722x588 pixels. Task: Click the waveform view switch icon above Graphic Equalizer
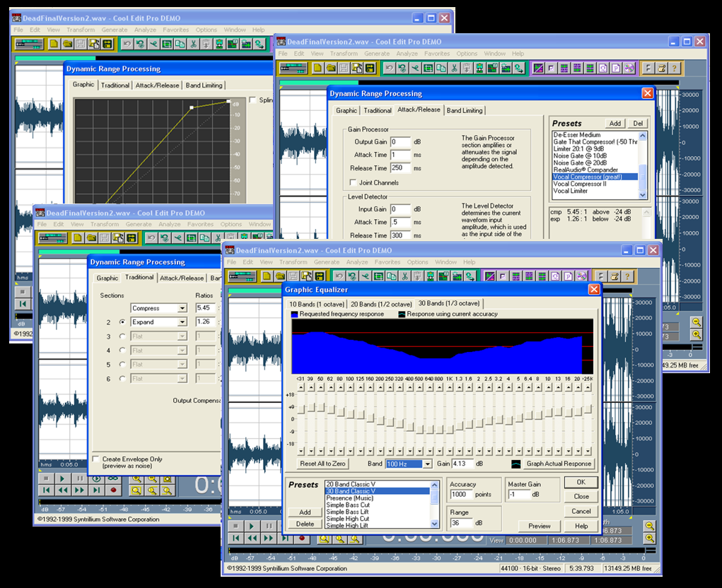coord(243,276)
